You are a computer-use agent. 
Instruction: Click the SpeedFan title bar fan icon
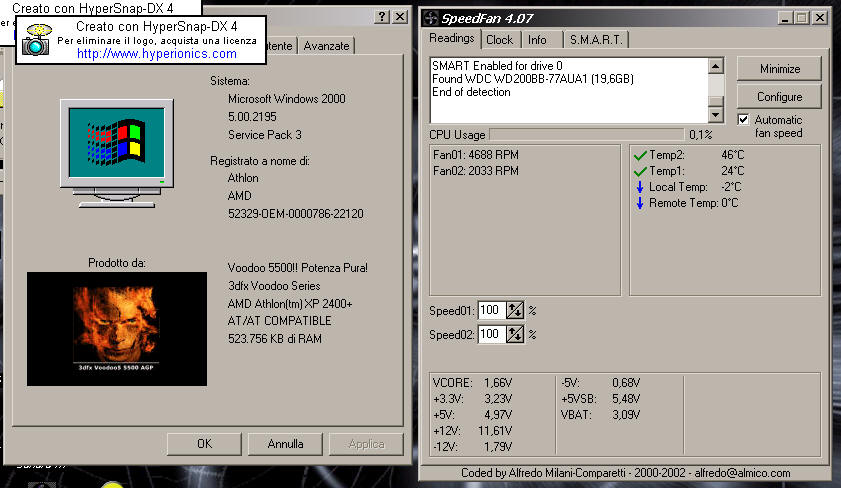pyautogui.click(x=431, y=18)
